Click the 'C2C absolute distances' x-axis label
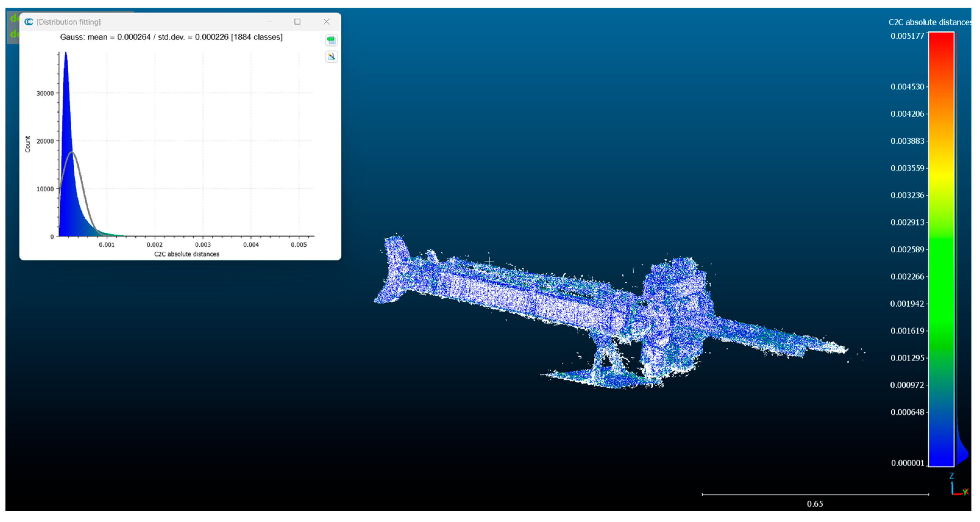Screen dimensions: 980x522 point(186,254)
